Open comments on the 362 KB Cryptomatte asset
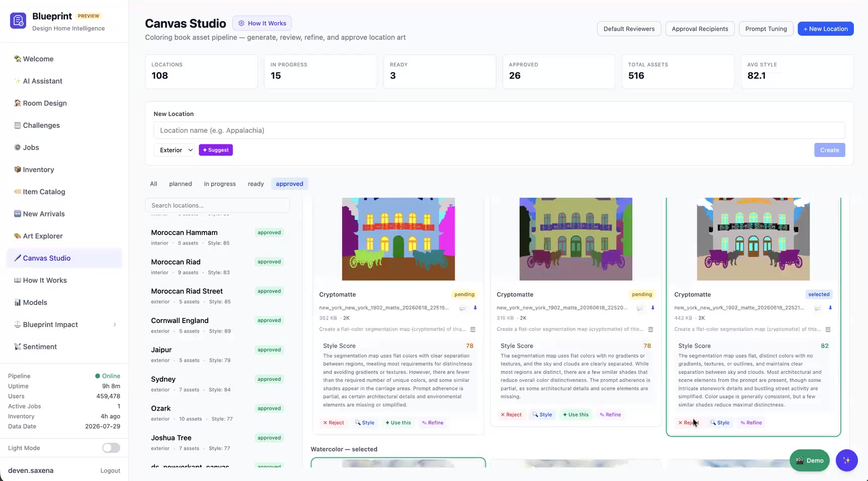This screenshot has height=481, width=868. tap(462, 308)
